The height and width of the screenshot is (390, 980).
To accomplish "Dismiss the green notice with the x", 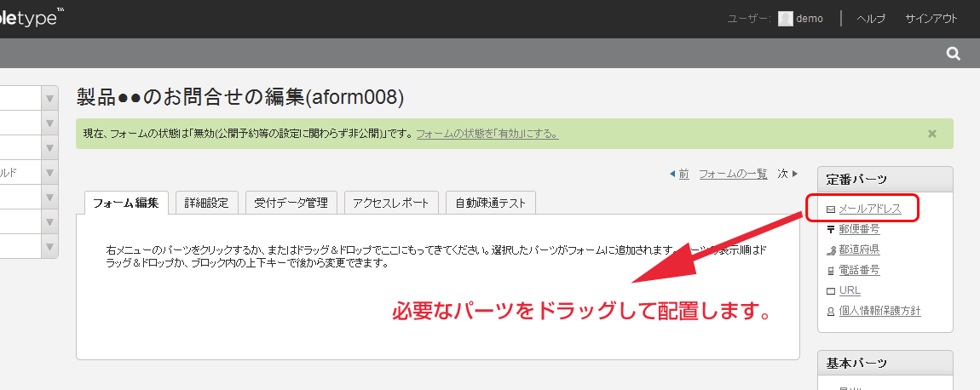I will coord(932,134).
